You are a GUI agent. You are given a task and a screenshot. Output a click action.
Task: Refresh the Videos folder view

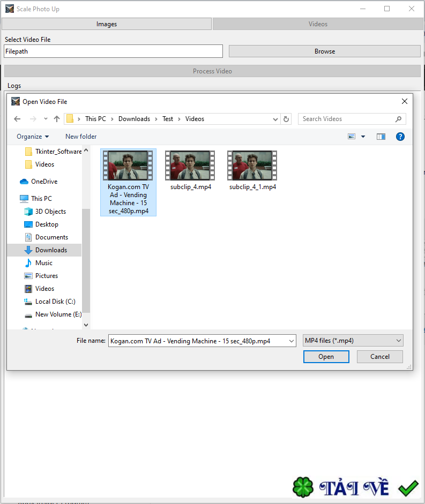286,119
